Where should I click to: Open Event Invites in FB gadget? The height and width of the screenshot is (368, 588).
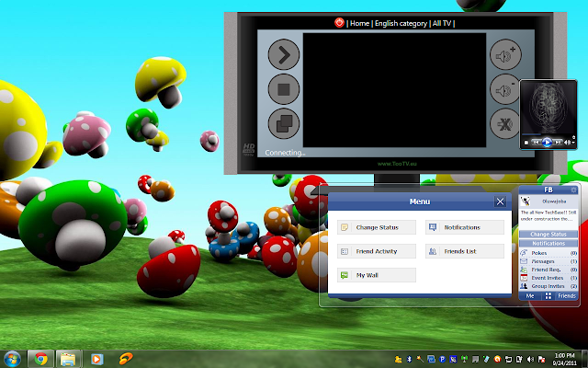coord(548,278)
